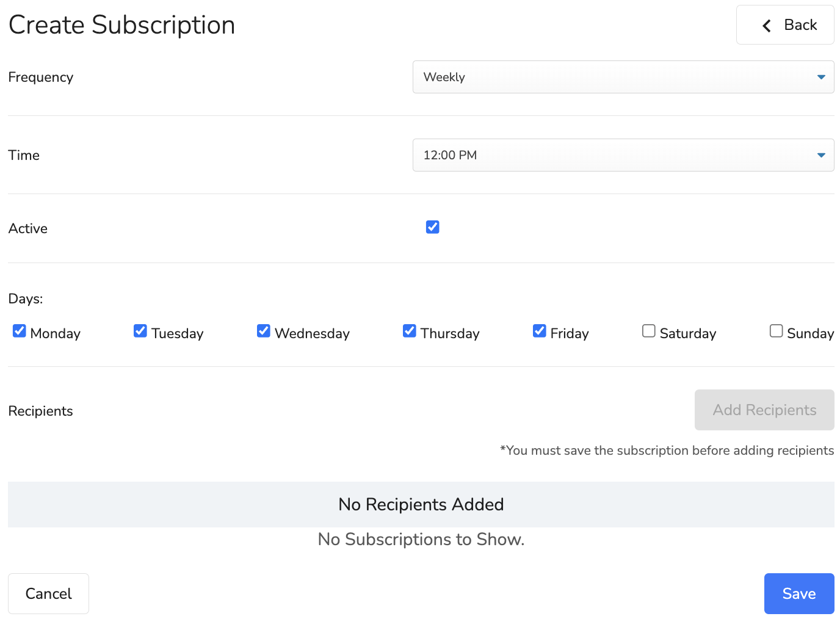
Task: Click the Cancel button
Action: point(48,593)
